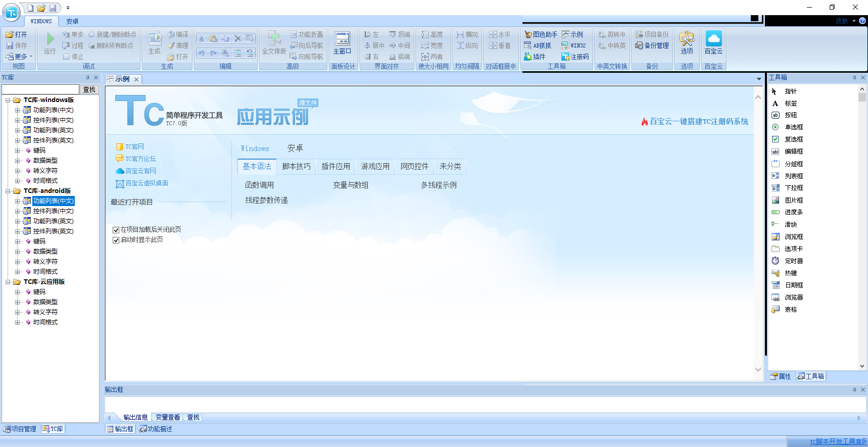Click the example page scrollbar down arrow
Viewport: 868px width, 447px height.
758,369
